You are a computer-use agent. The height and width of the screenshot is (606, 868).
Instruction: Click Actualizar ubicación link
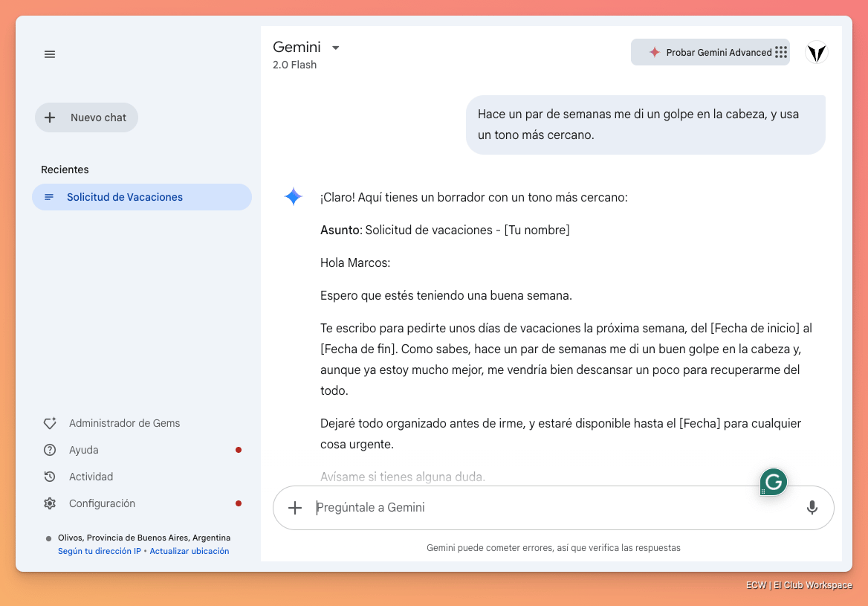pos(190,551)
